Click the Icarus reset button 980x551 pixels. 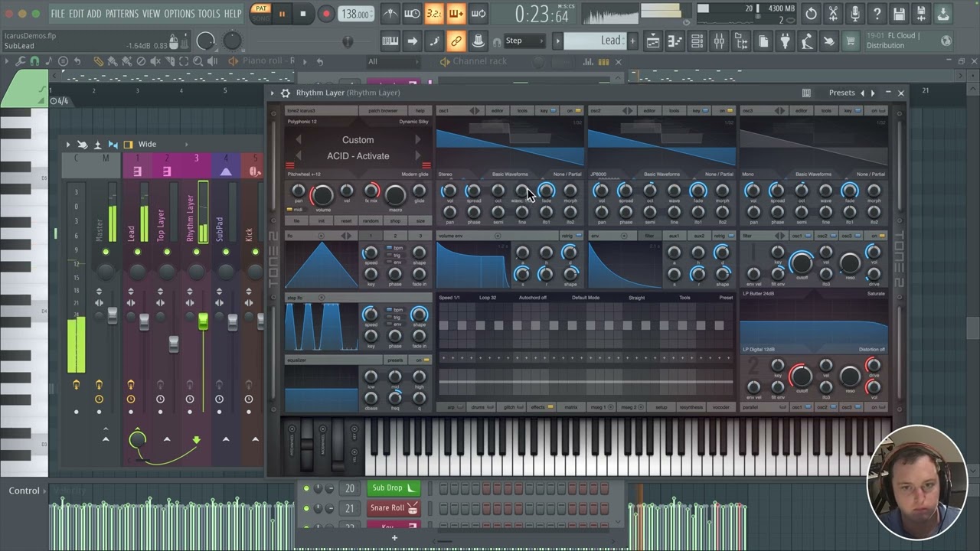pos(346,220)
